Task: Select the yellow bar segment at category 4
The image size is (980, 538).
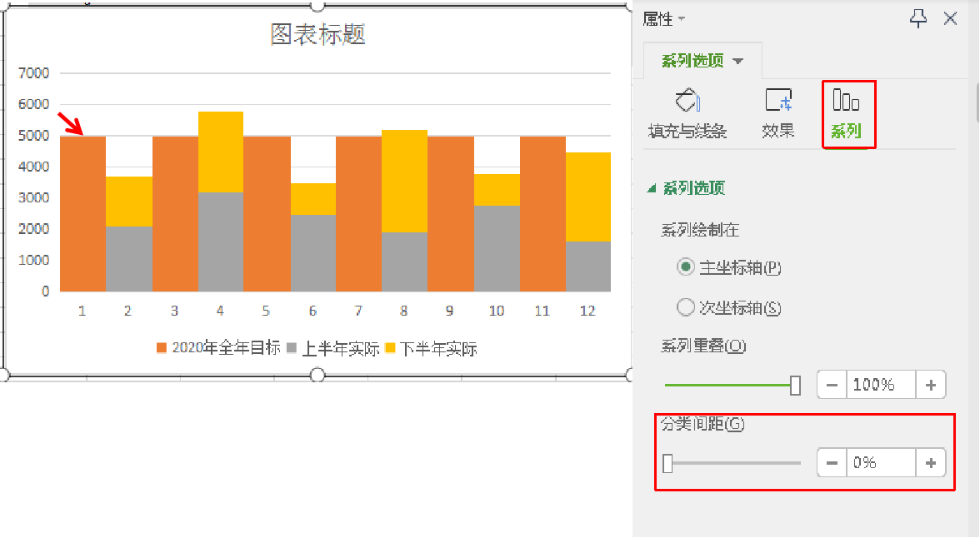Action: [x=221, y=152]
